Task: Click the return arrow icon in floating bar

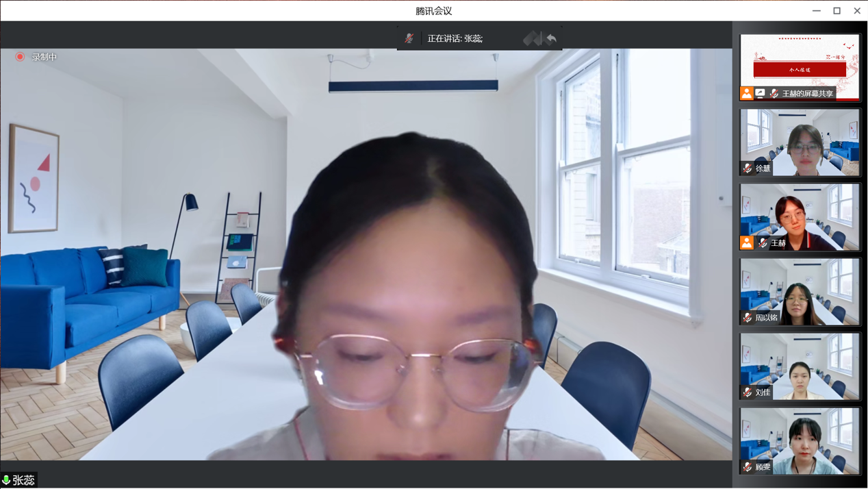Action: click(551, 38)
